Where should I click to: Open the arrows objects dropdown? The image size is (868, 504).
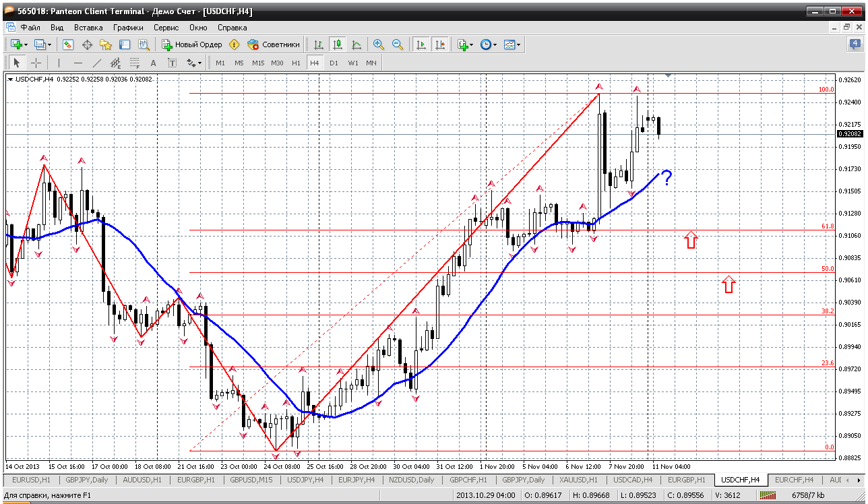[194, 63]
